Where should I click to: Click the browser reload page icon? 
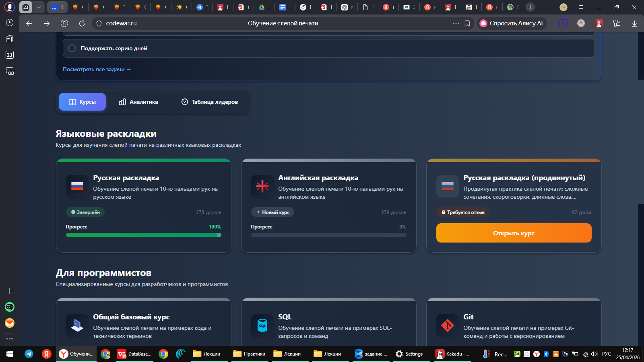[82, 23]
